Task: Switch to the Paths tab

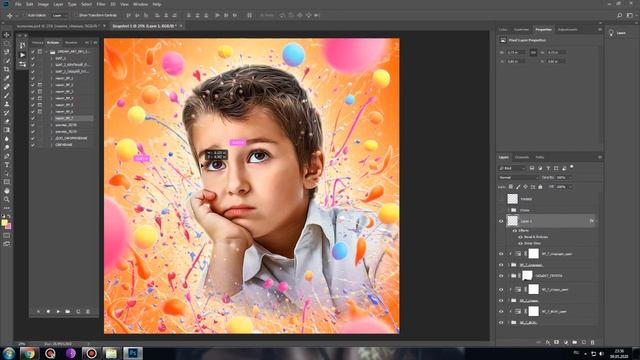Action: coord(540,157)
